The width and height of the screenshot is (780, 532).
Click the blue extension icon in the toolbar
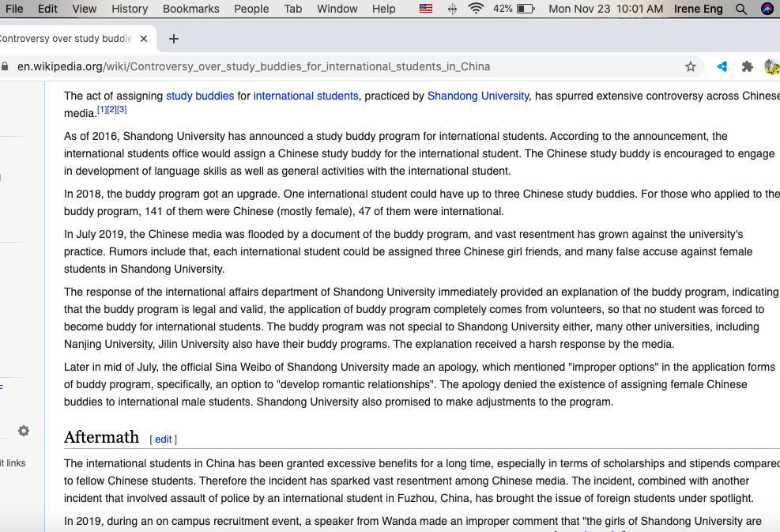point(722,66)
